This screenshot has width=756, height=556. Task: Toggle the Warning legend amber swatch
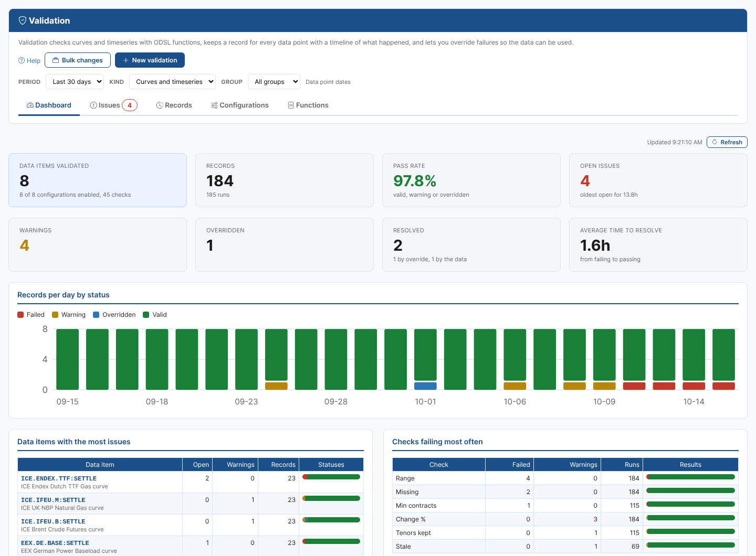55,315
